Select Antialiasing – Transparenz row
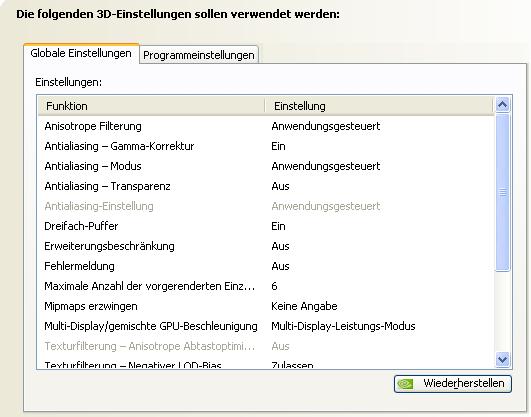Viewport: 531px width, 417px height. (266, 186)
